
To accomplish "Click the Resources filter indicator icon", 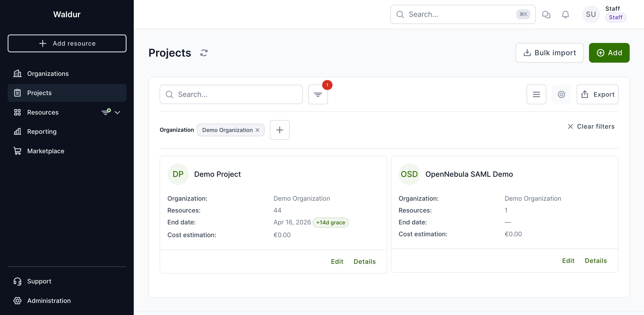I will (106, 112).
